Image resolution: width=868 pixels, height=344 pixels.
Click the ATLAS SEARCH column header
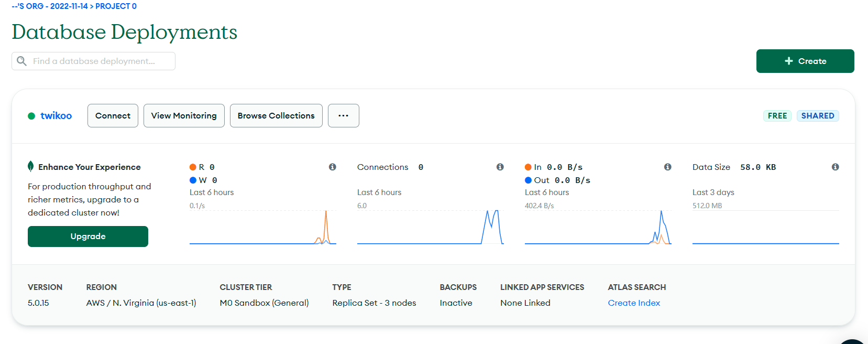pos(637,287)
